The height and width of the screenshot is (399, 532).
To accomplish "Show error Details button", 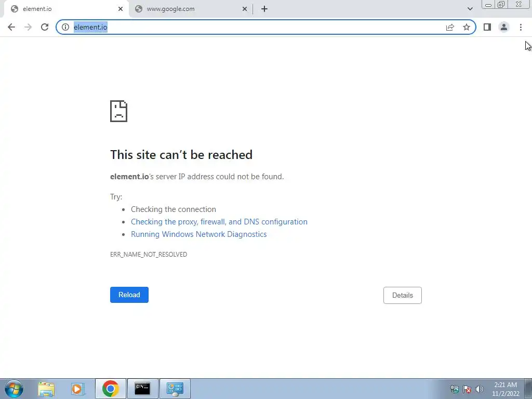I will [403, 295].
